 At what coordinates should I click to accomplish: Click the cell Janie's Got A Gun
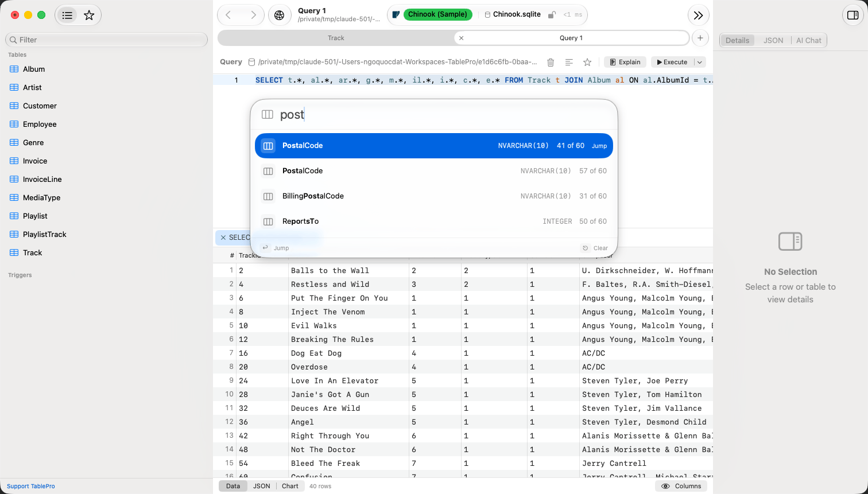348,394
